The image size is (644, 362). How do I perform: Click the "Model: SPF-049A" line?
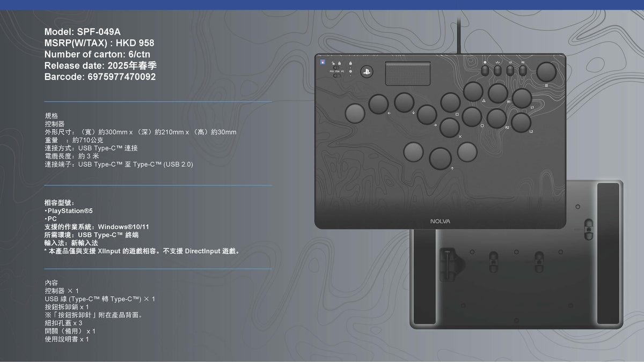(83, 32)
